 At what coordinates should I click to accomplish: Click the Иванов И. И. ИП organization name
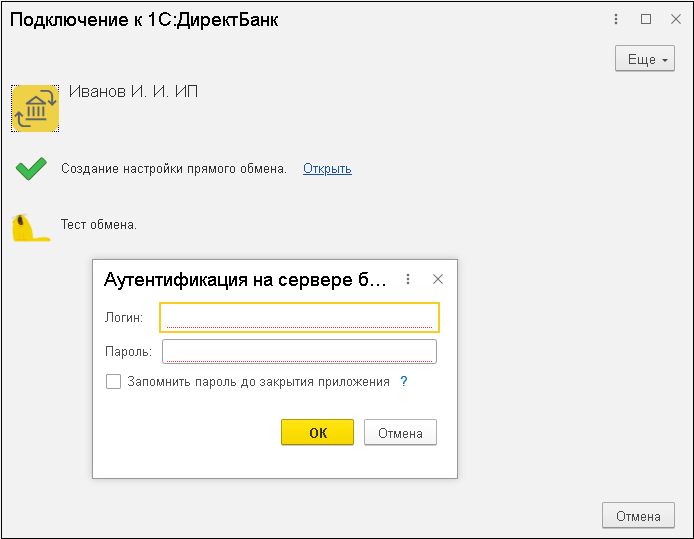point(133,92)
